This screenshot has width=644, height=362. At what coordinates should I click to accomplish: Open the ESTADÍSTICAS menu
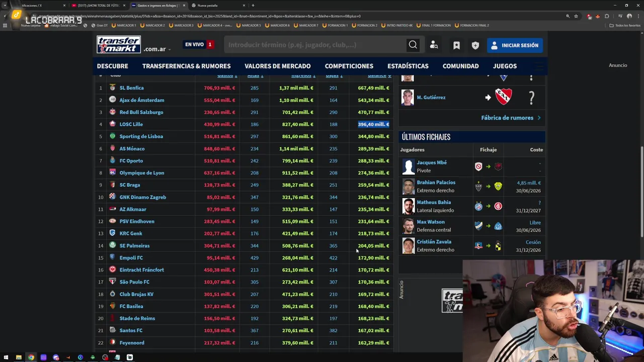pos(408,66)
